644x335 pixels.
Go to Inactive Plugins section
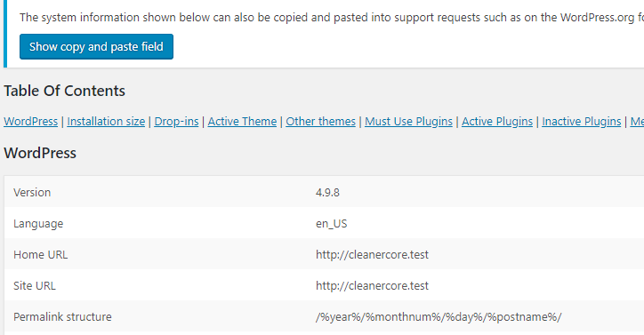click(x=581, y=122)
